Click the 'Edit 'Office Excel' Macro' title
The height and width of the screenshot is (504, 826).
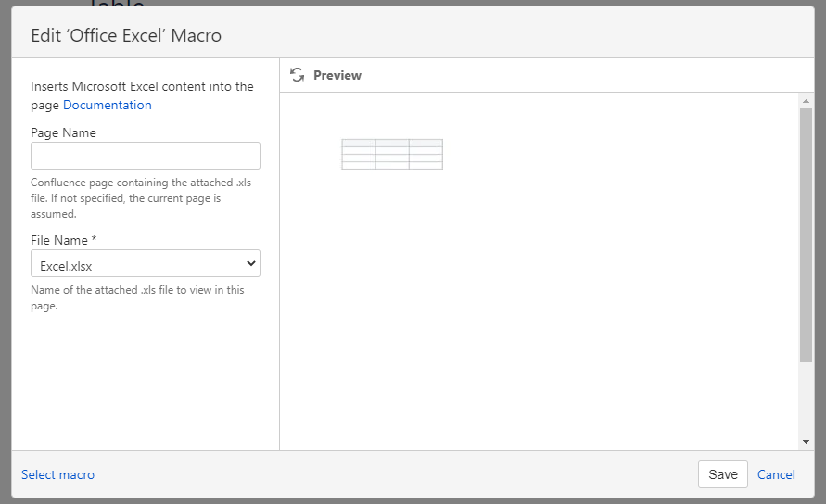coord(126,35)
